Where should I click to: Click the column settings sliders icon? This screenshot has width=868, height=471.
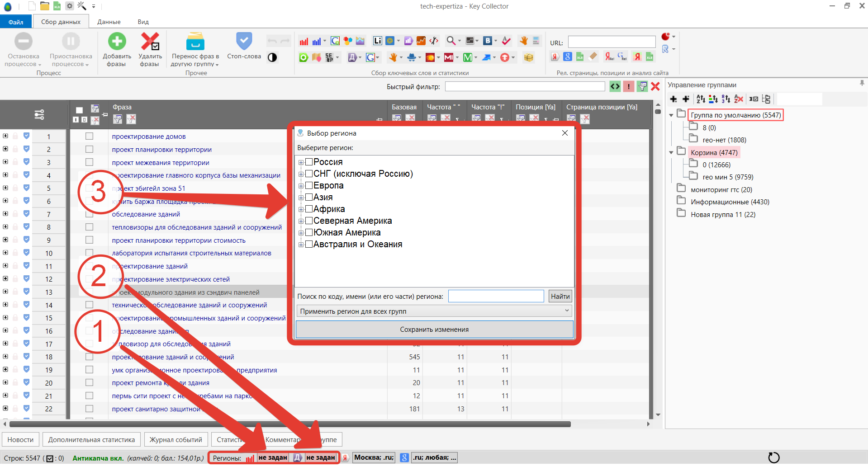pyautogui.click(x=39, y=114)
